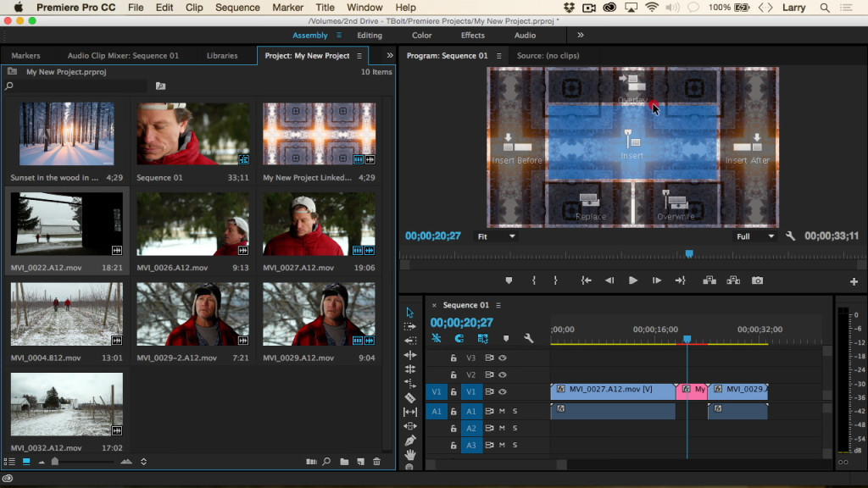Open the Marker menu

click(288, 8)
